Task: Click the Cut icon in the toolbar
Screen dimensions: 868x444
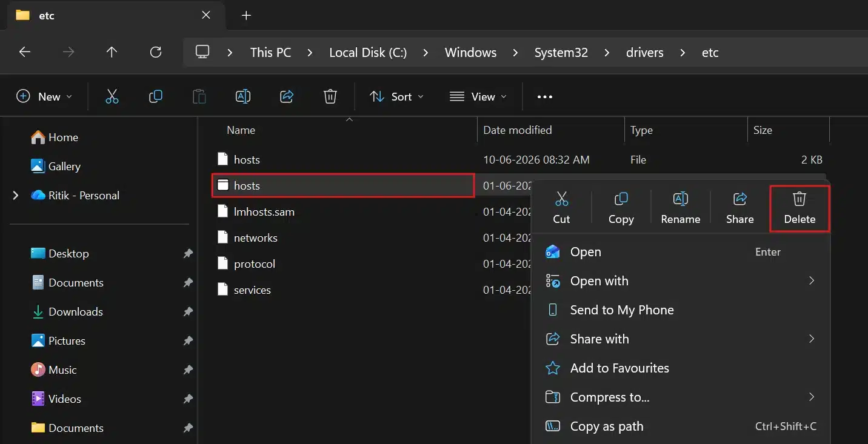Action: pyautogui.click(x=112, y=96)
